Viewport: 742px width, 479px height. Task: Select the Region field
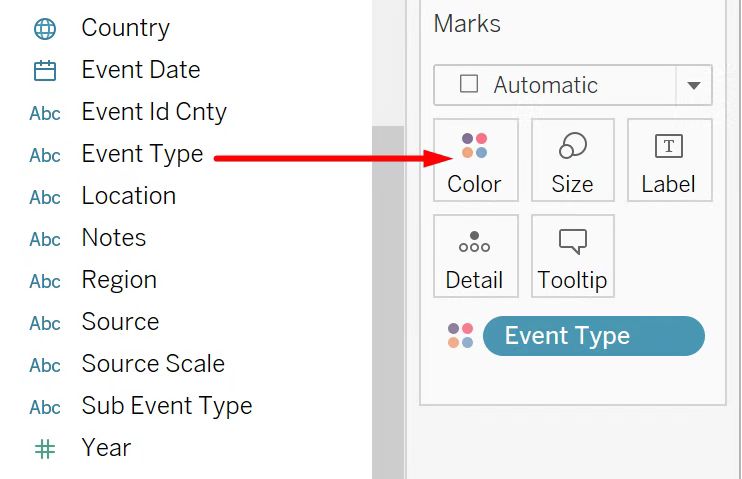[119, 280]
